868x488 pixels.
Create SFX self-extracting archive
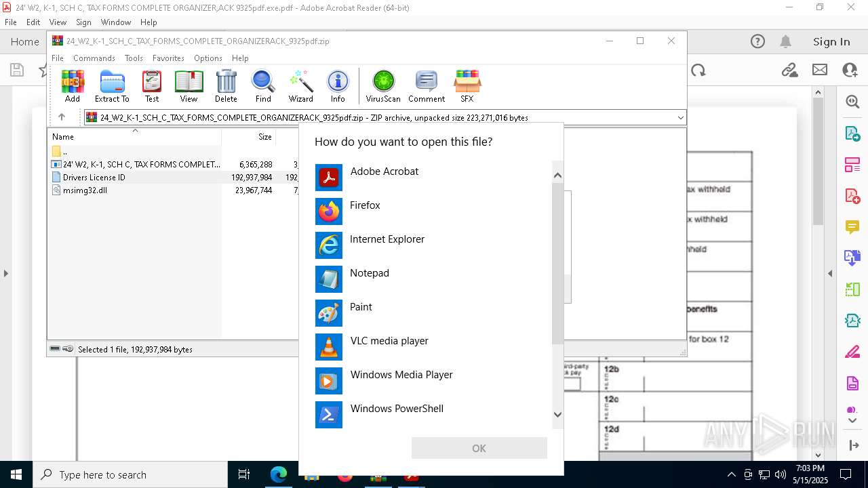coord(467,86)
